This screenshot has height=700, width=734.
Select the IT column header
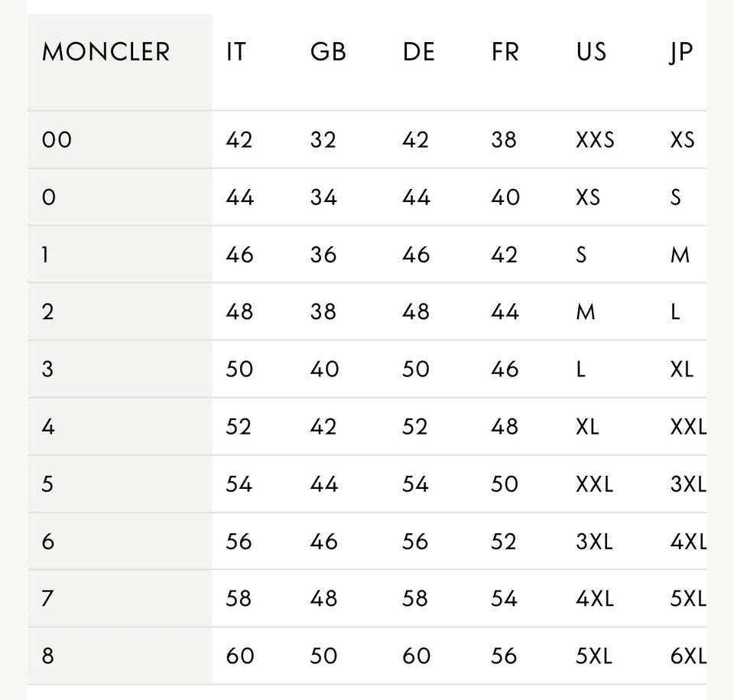[236, 52]
